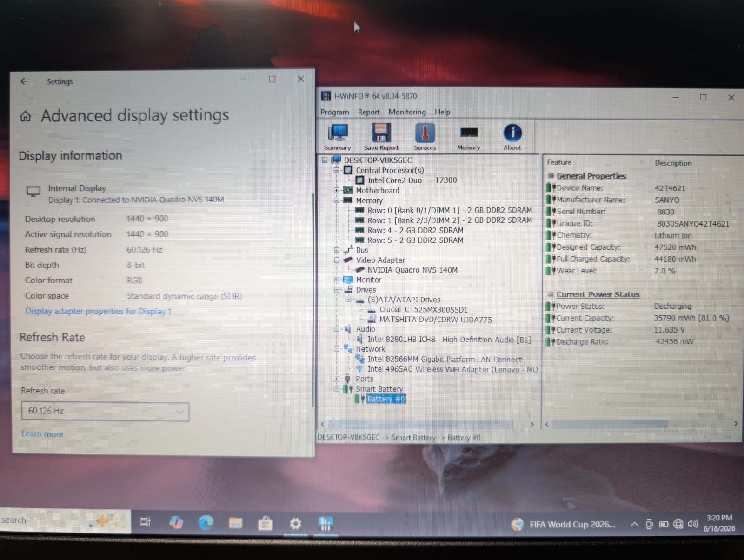Click the Learn more link
744x560 pixels.
(x=42, y=434)
